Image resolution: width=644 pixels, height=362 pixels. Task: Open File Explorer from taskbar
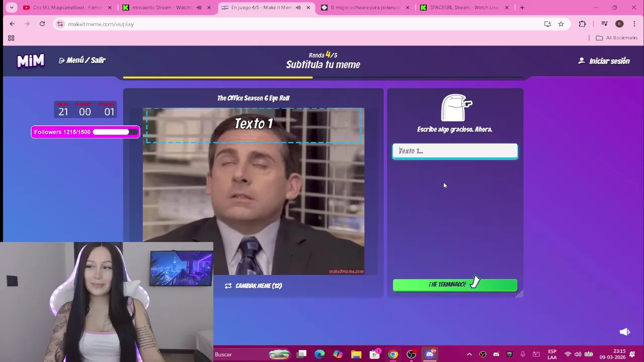(356, 354)
